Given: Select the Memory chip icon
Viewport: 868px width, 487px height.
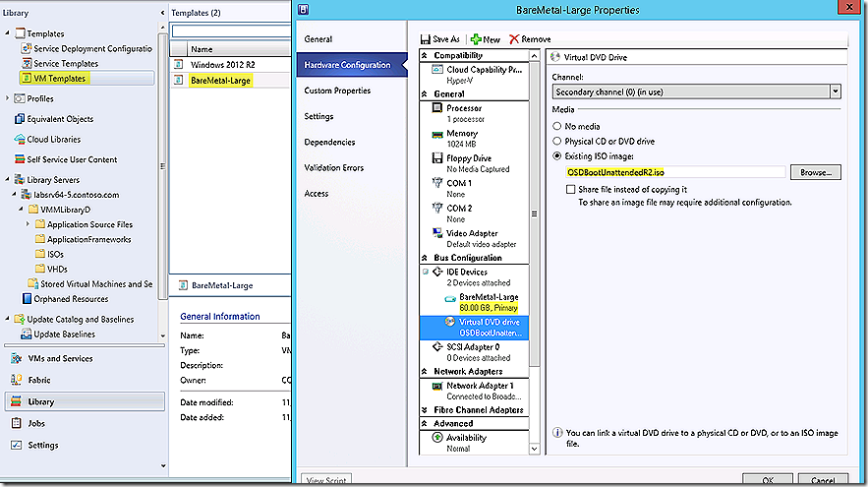Looking at the screenshot, I should pyautogui.click(x=437, y=134).
